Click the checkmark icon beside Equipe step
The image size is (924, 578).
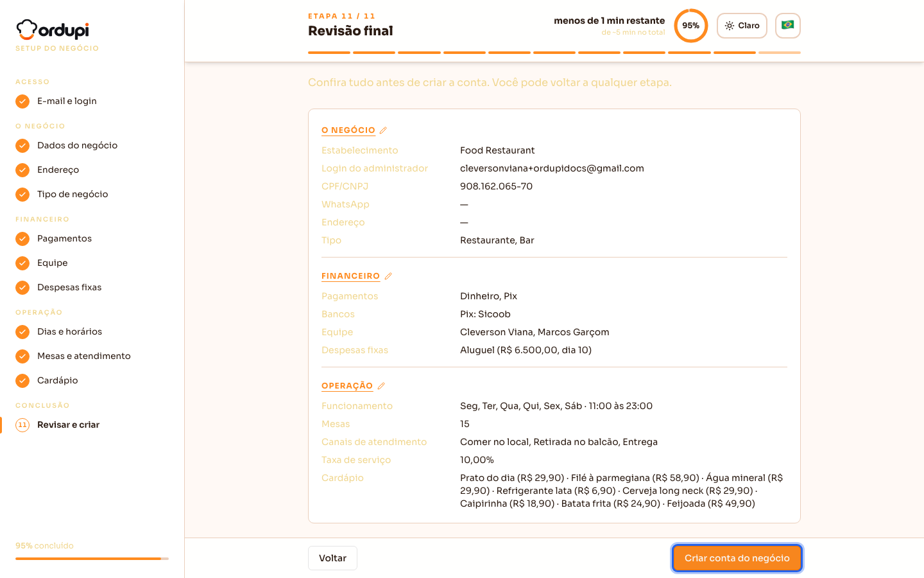tap(22, 263)
